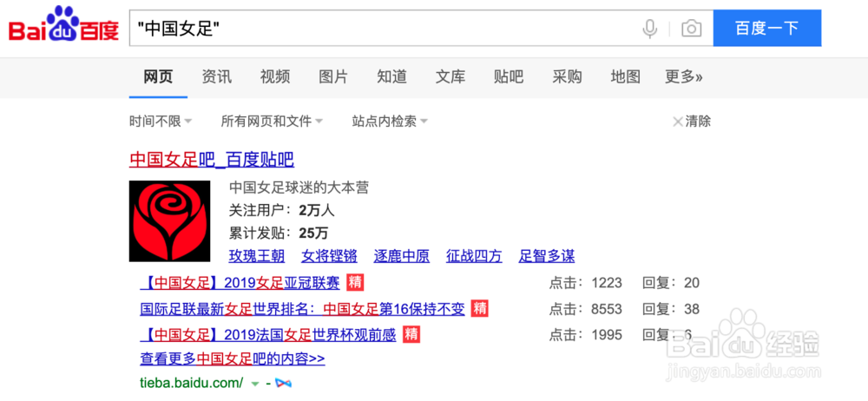868x401 pixels.
Task: Open the 足智多谋 link
Action: click(x=546, y=256)
